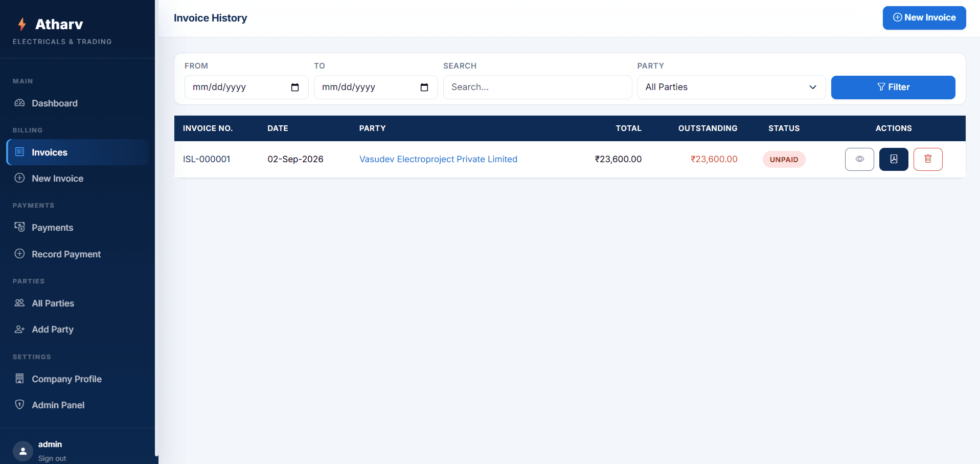The height and width of the screenshot is (464, 980).
Task: Focus the TO date field
Action: (376, 87)
